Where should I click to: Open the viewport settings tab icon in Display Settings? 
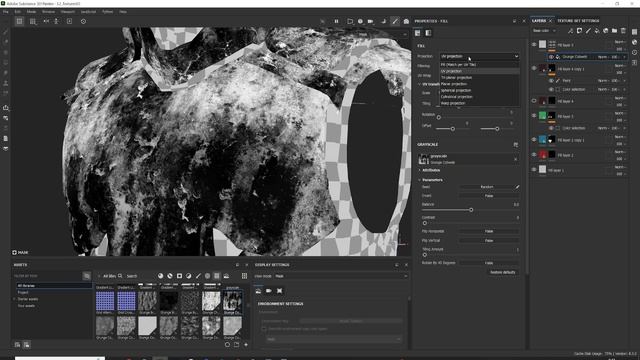(279, 291)
